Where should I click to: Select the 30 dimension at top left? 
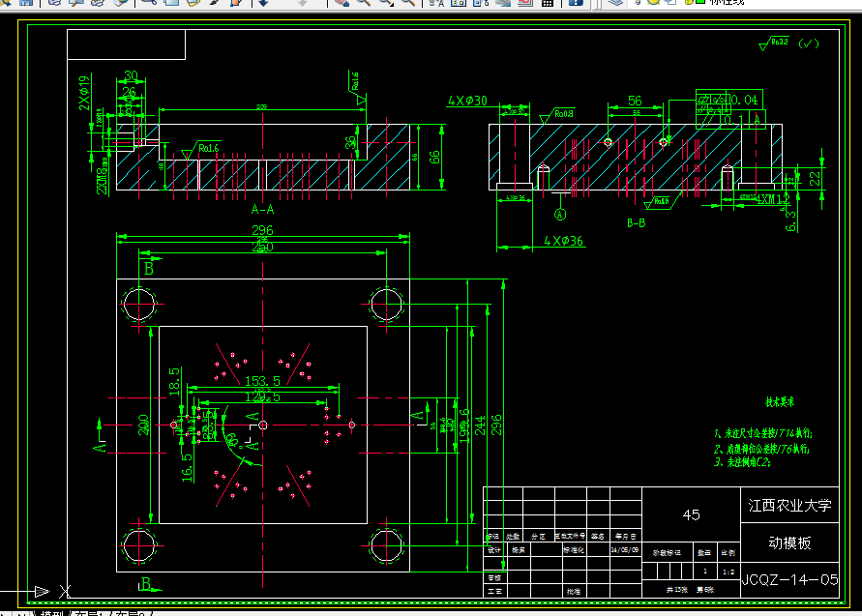pos(131,74)
